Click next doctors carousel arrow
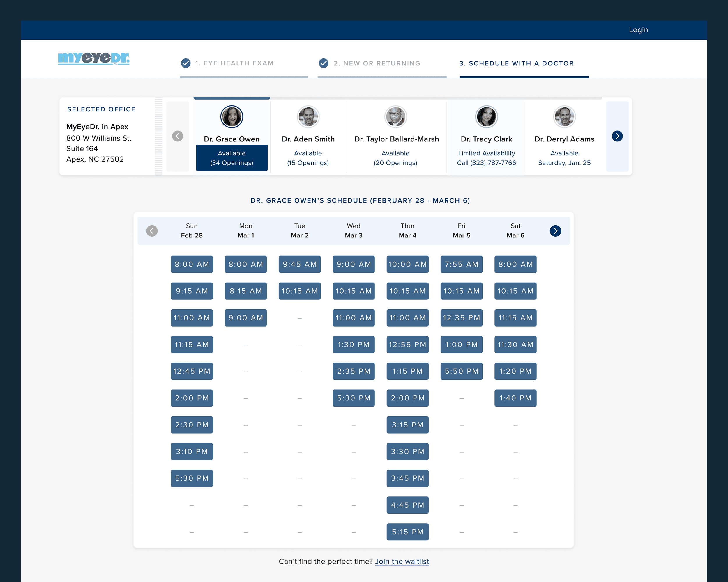This screenshot has height=582, width=728. [x=617, y=136]
